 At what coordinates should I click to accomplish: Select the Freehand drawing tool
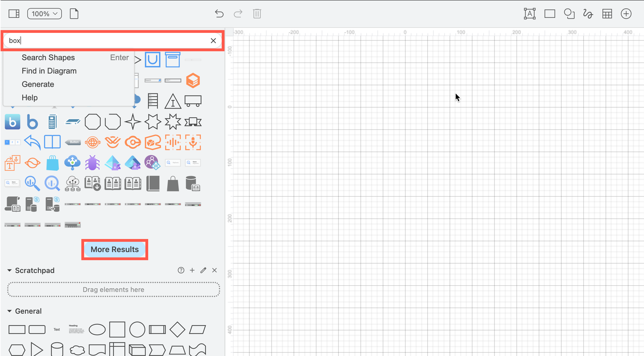(588, 13)
